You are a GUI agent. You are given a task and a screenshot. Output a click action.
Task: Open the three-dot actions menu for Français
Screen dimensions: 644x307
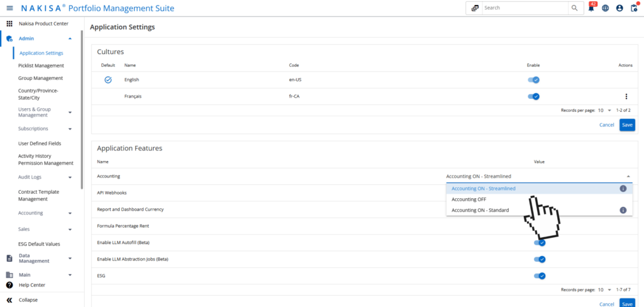(626, 96)
